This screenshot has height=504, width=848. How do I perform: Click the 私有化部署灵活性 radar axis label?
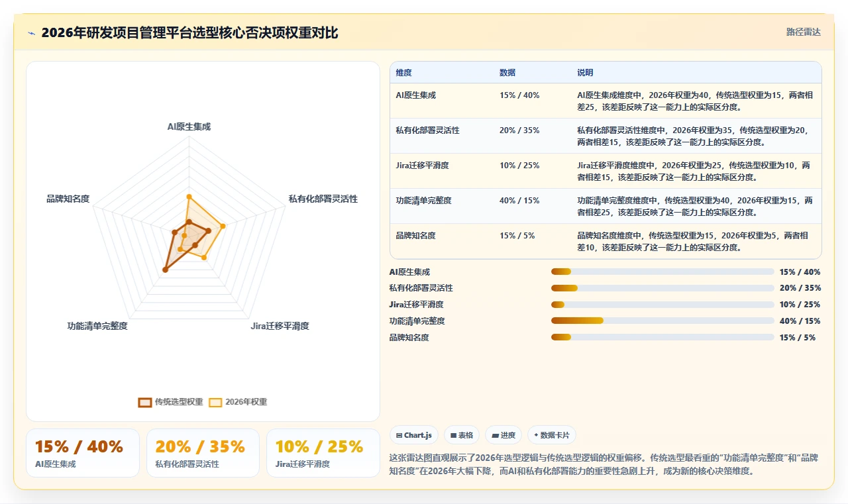tap(323, 199)
